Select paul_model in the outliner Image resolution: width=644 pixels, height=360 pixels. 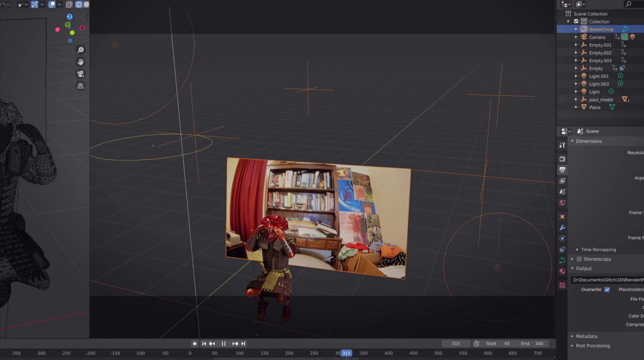[x=601, y=100]
